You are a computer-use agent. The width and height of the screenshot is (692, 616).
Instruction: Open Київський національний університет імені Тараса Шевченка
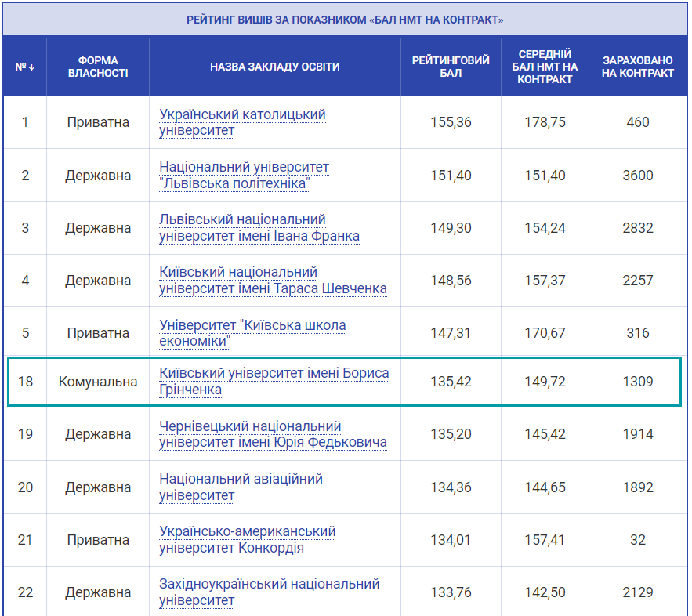273,281
